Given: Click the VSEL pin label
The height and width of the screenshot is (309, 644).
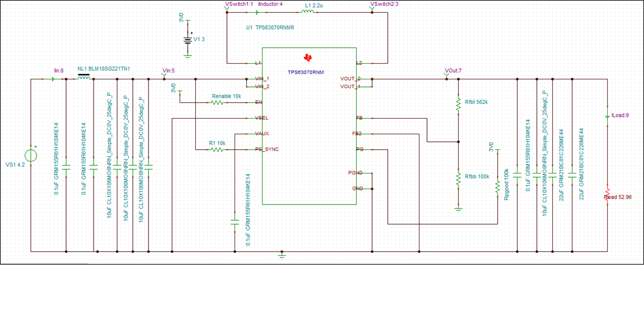Looking at the screenshot, I should point(261,118).
